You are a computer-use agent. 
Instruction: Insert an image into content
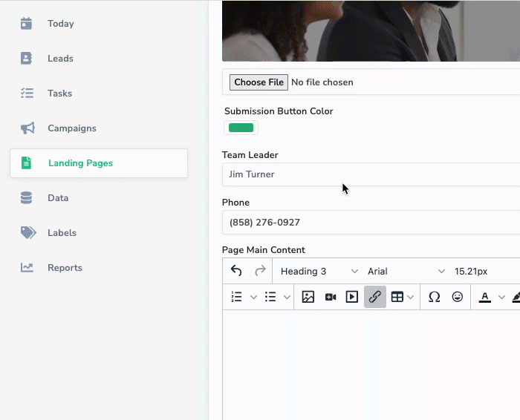click(x=308, y=297)
